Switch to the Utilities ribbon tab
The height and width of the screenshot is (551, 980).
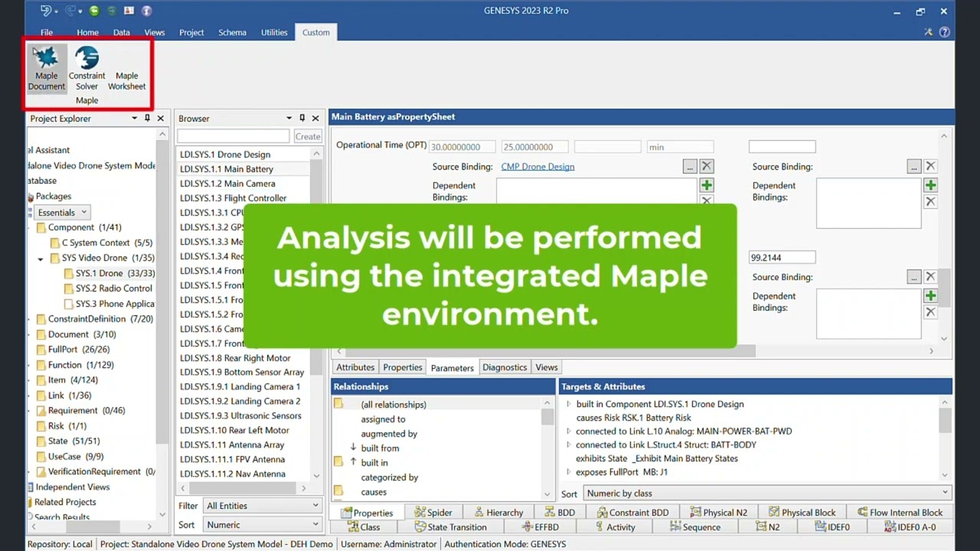274,32
